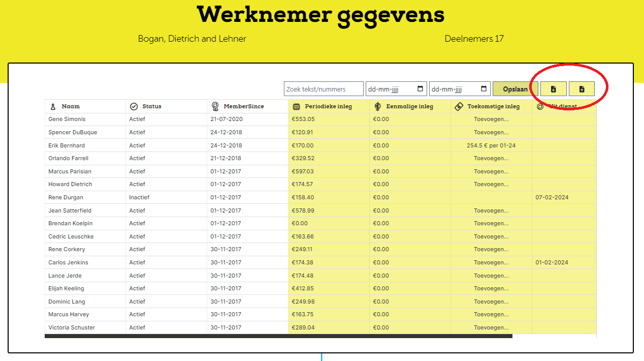Click the person icon in Naam header
644x361 pixels.
point(53,106)
